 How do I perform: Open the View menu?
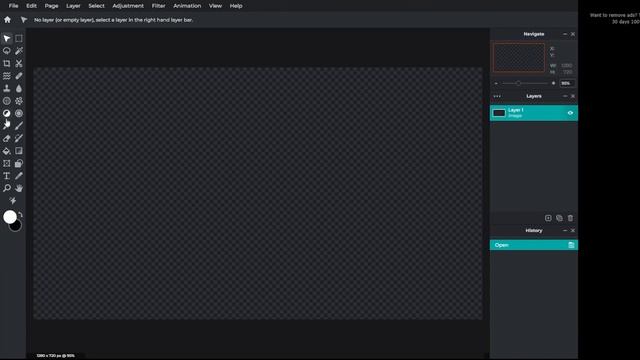(x=216, y=6)
